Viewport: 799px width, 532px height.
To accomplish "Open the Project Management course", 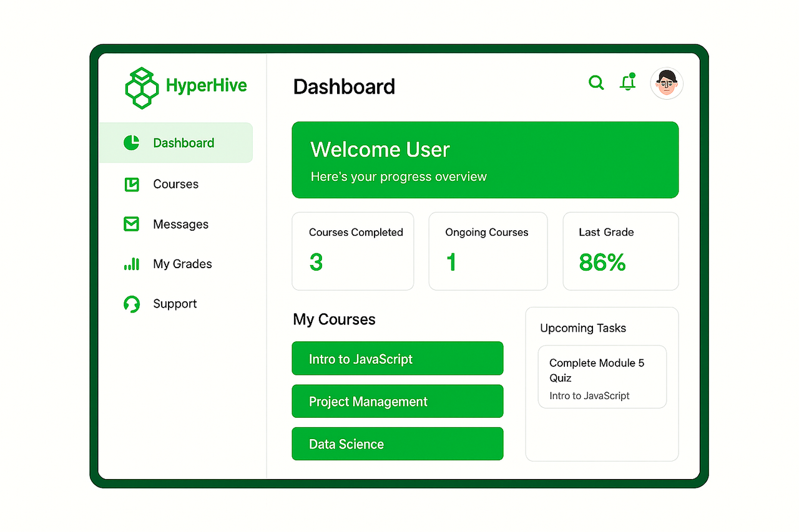I will [x=397, y=401].
